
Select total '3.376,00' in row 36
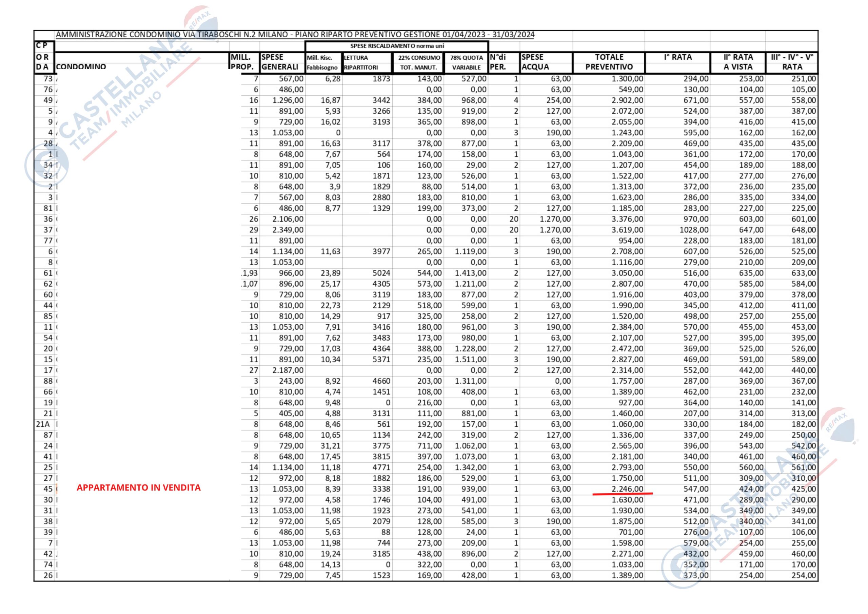[x=627, y=219]
